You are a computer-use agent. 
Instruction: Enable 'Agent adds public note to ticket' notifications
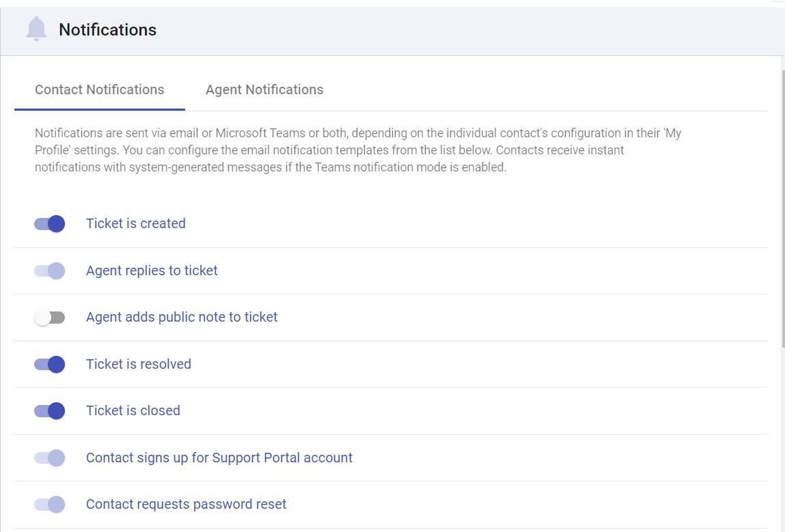pos(49,317)
